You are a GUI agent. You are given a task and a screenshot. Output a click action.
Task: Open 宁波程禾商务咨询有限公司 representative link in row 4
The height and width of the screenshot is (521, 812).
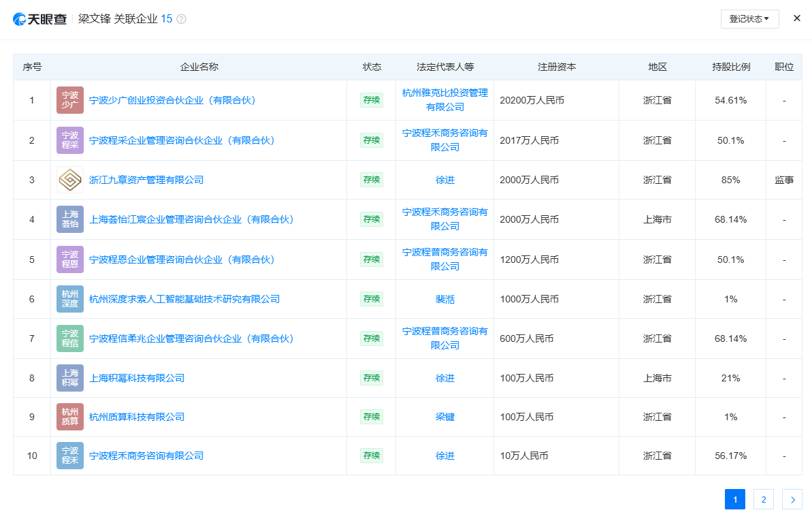click(x=445, y=219)
